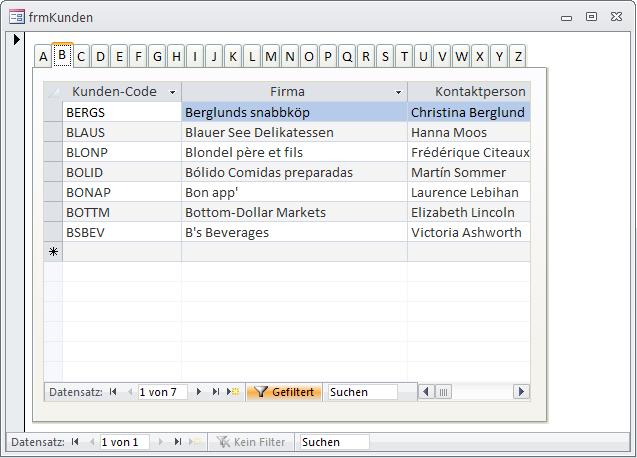Click the frmKunden form icon in title bar

(x=17, y=16)
